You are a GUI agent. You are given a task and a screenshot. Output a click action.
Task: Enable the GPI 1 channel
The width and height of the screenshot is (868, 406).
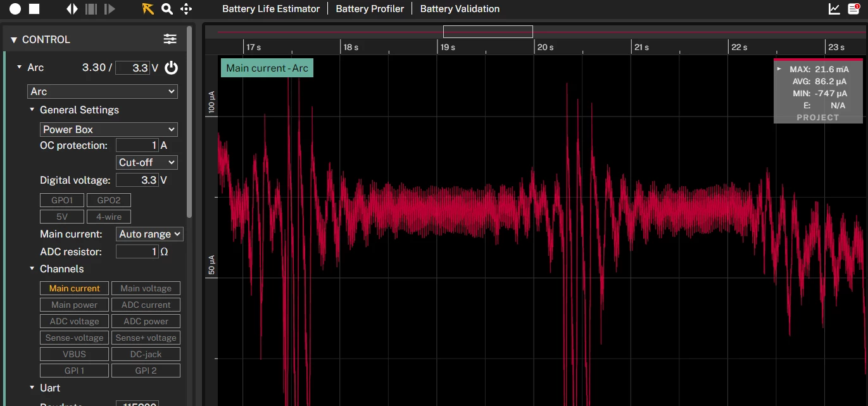point(75,371)
